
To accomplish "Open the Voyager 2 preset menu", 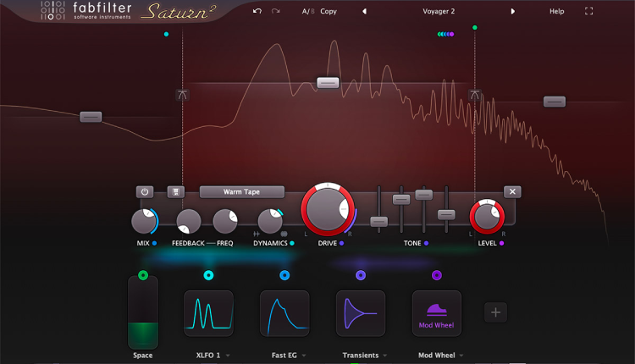I will (439, 12).
